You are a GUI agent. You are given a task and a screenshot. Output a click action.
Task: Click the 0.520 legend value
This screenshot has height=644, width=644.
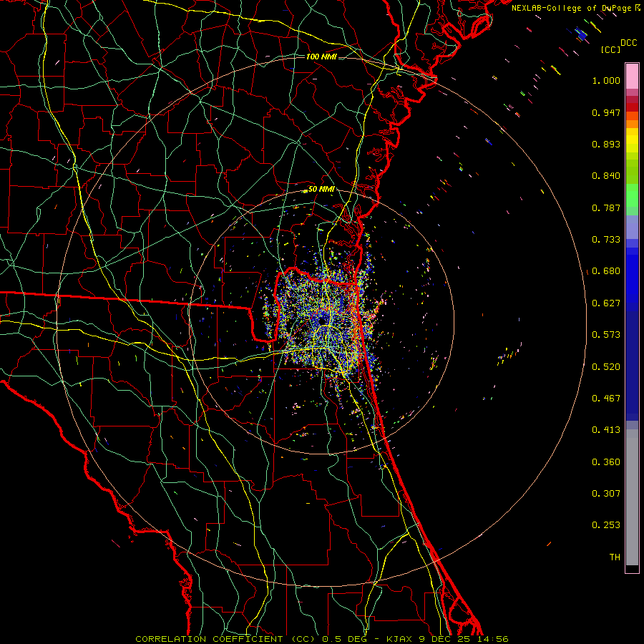606,367
